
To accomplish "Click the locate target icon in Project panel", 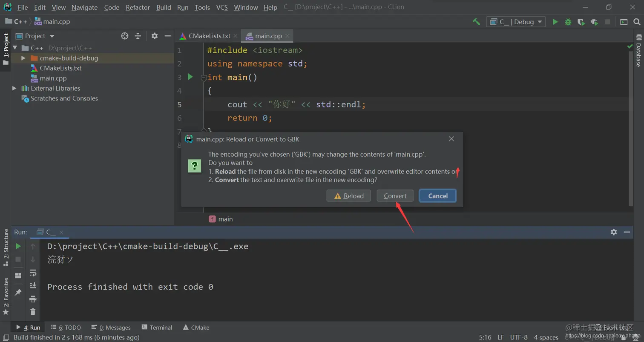I will click(125, 36).
